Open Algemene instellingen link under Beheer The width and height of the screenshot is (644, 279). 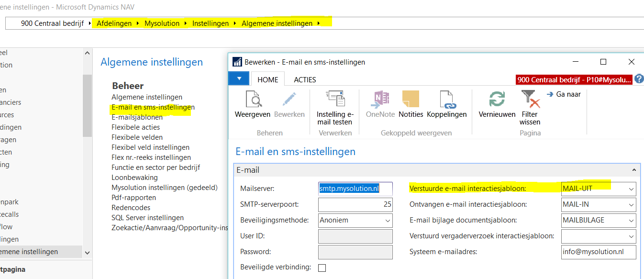pos(147,97)
